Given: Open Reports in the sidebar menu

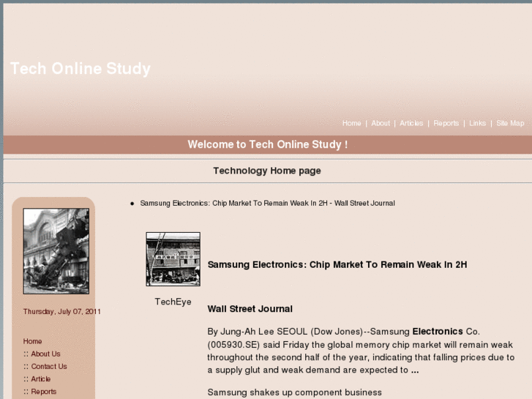Looking at the screenshot, I should click(x=44, y=392).
